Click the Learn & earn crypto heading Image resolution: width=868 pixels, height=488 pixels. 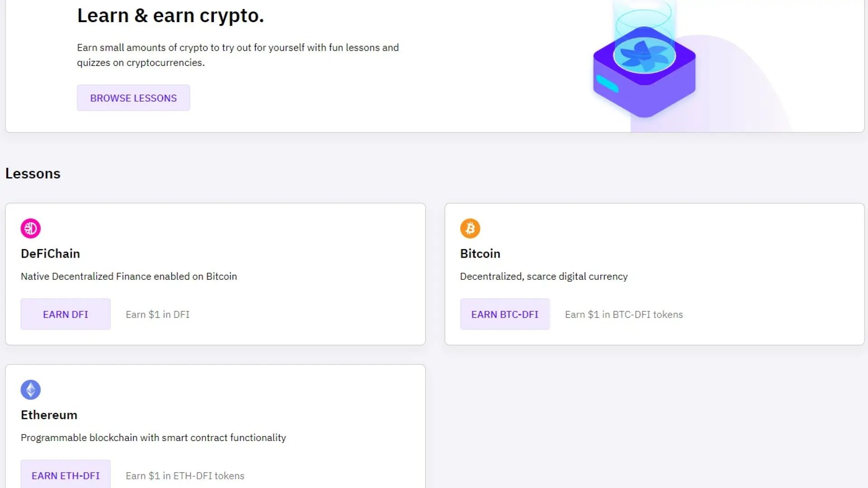click(170, 15)
